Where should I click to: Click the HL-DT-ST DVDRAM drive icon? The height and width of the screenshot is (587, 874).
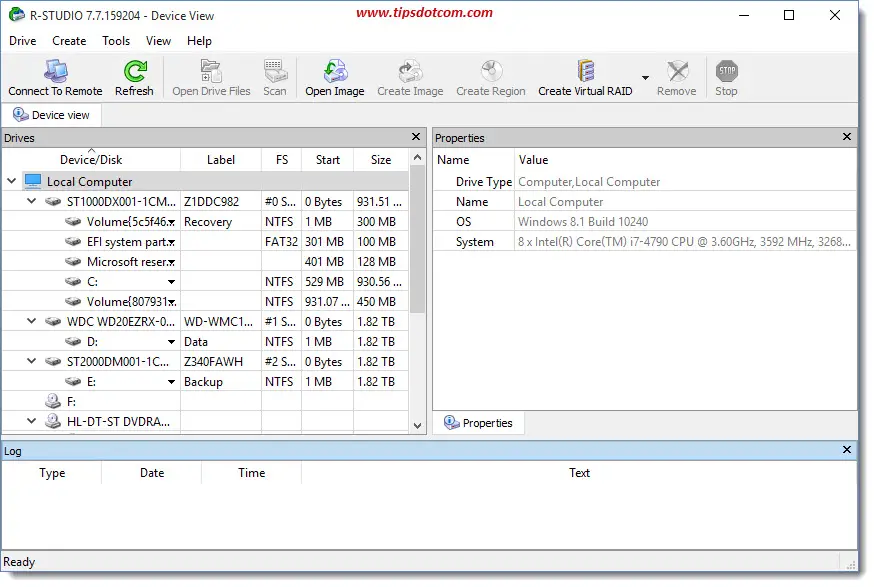(53, 421)
